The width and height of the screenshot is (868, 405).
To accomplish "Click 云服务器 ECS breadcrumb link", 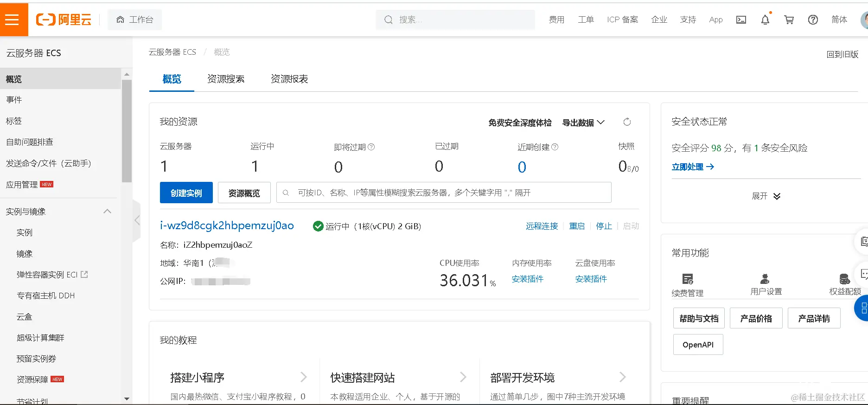I will [172, 52].
